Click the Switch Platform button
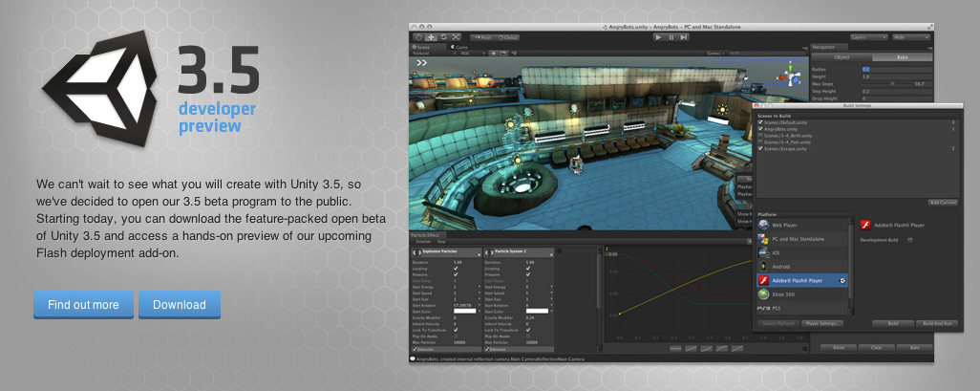Viewport: 980px width, 391px height. (x=778, y=323)
